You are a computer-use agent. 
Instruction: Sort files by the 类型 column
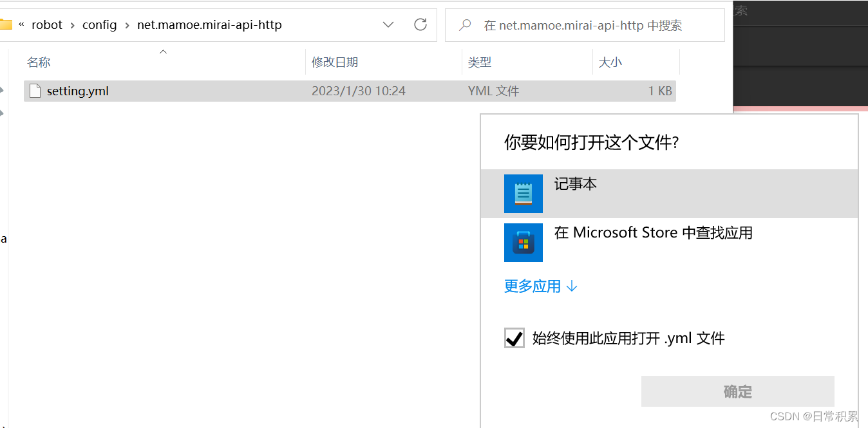point(480,62)
